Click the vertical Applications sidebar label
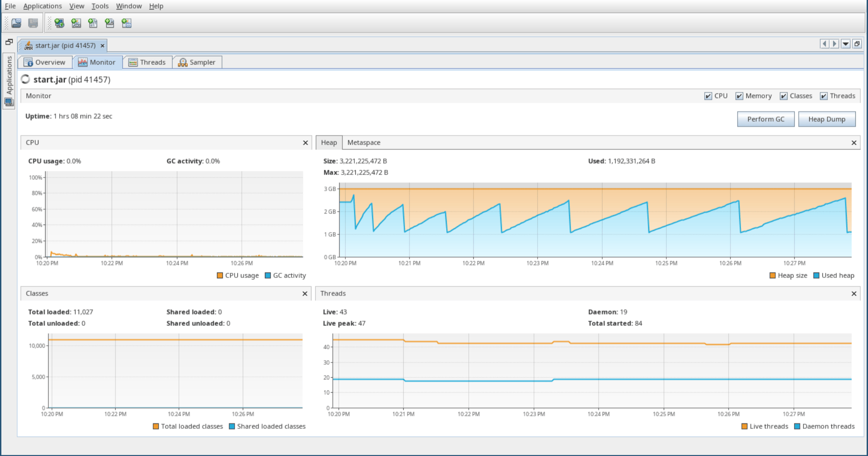 [x=9, y=75]
